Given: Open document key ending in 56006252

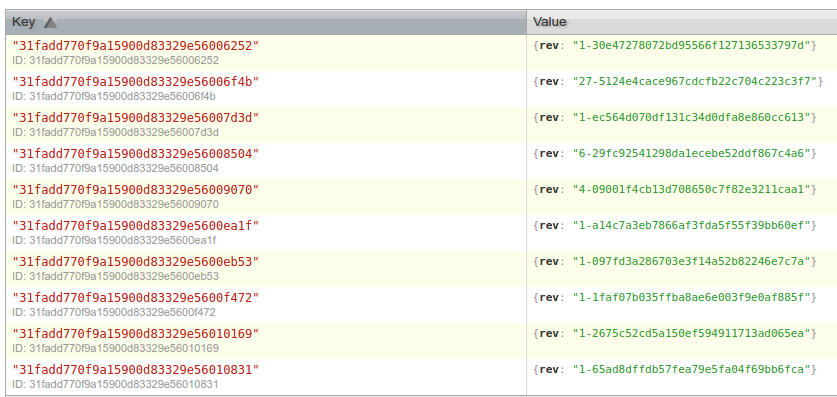Looking at the screenshot, I should click(x=136, y=46).
